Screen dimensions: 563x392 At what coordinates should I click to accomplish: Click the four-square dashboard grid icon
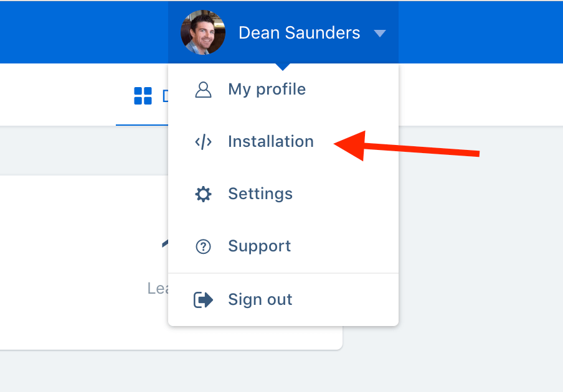tap(143, 96)
